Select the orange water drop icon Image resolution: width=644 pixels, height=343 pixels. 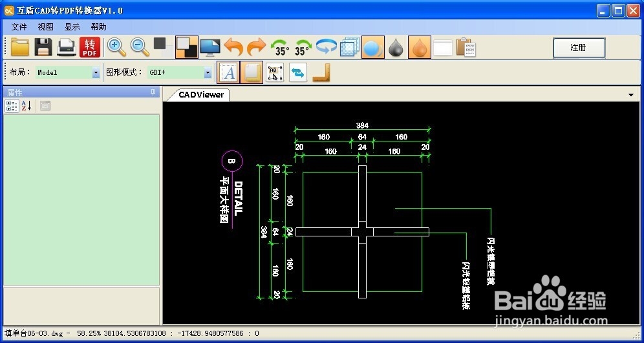point(420,47)
